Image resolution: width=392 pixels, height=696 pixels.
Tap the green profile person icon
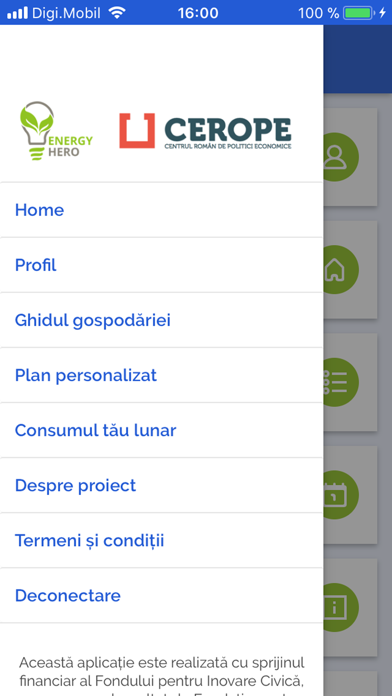pos(340,157)
